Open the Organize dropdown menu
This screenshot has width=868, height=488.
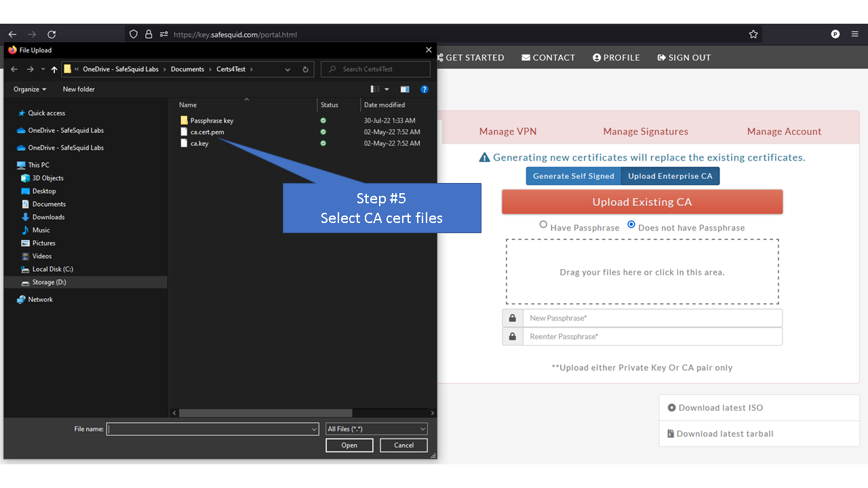point(29,89)
